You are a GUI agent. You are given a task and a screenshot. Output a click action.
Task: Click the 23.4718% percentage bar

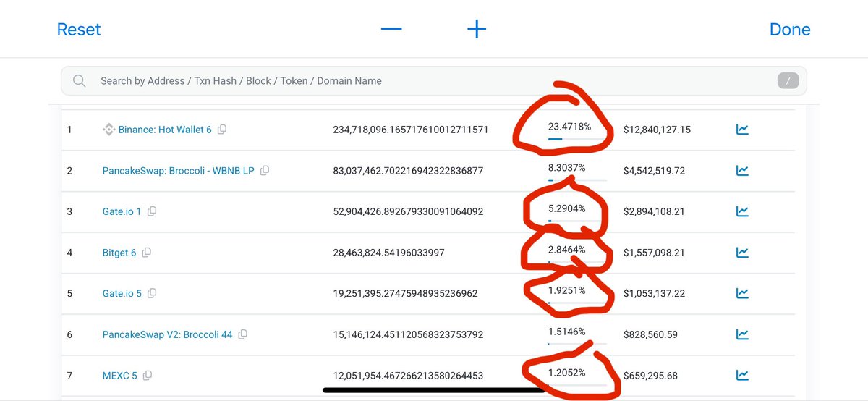tap(577, 138)
